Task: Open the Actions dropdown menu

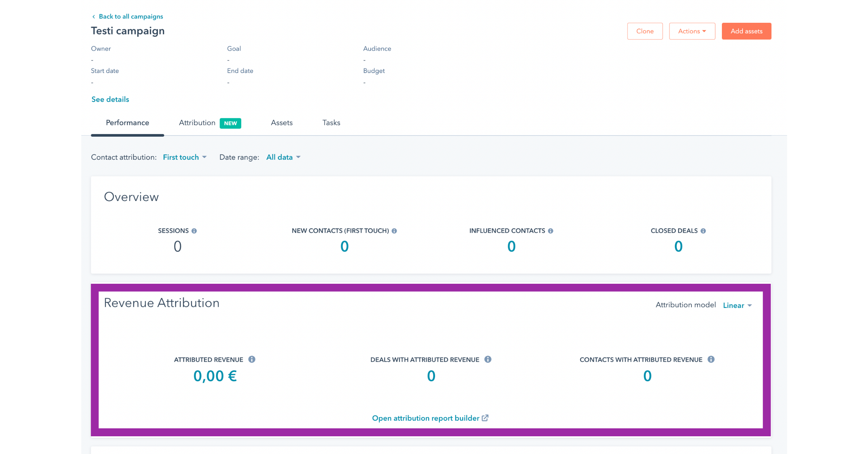Action: click(692, 31)
